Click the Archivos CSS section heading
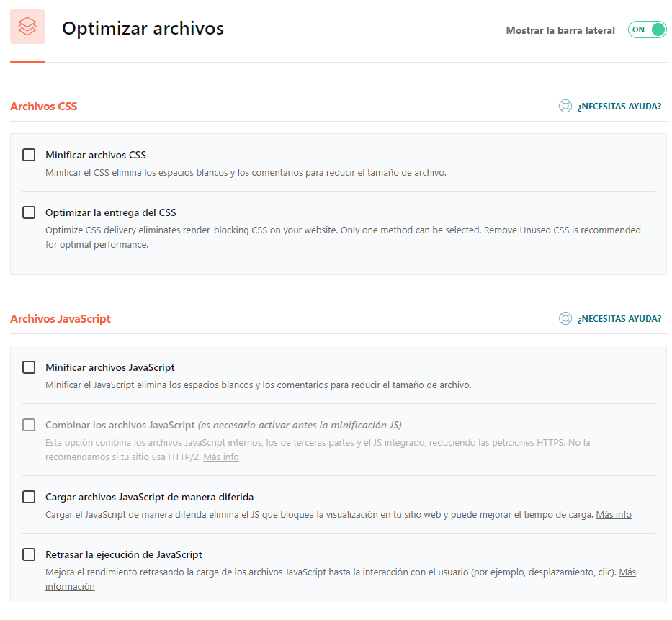The height and width of the screenshot is (620, 672). tap(44, 107)
